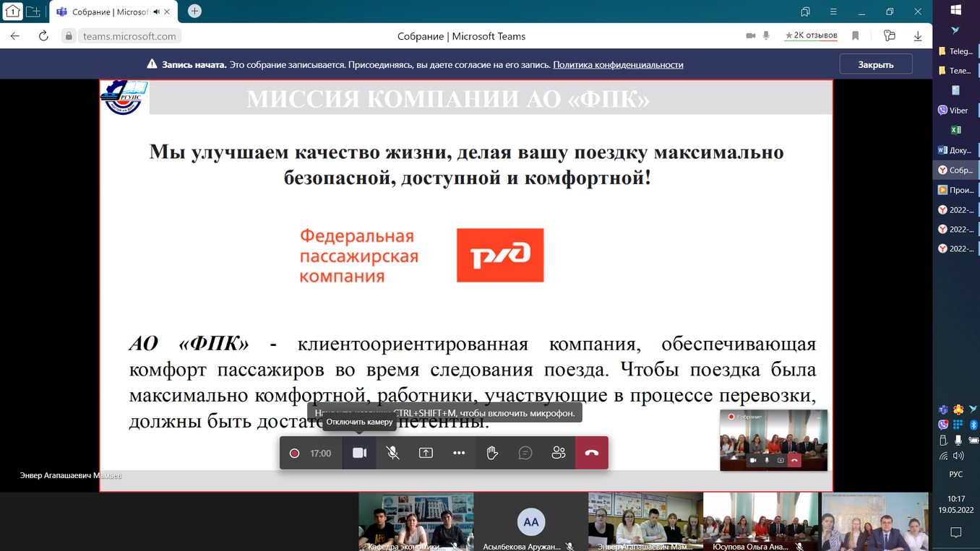Open more actions menu in meeting toolbar

pyautogui.click(x=459, y=453)
